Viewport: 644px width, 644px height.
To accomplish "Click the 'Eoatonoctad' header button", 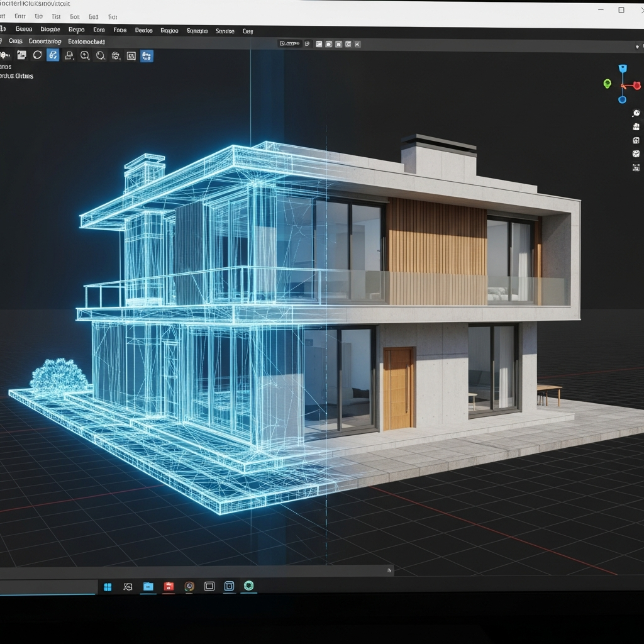I will tap(86, 42).
